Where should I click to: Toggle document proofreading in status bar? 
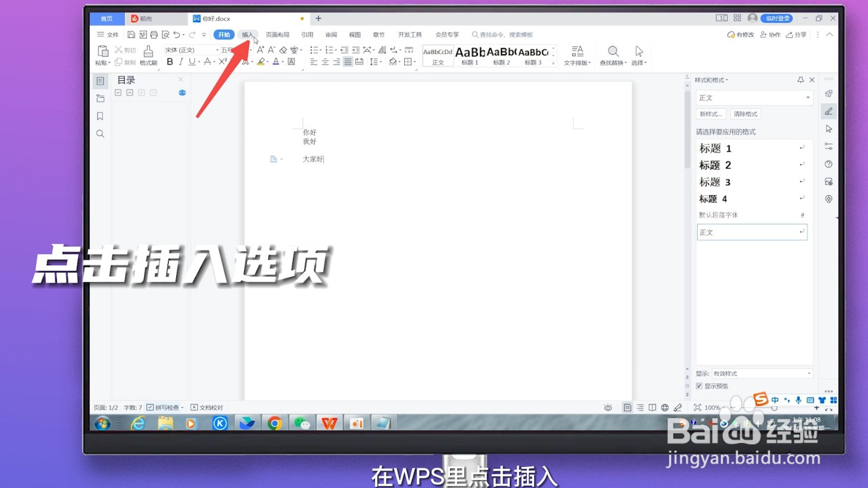207,407
